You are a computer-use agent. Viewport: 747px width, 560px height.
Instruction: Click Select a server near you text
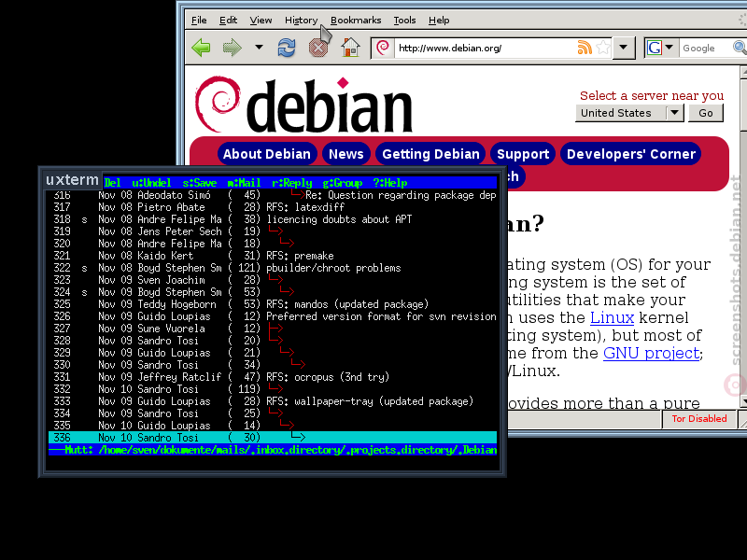pyautogui.click(x=651, y=96)
